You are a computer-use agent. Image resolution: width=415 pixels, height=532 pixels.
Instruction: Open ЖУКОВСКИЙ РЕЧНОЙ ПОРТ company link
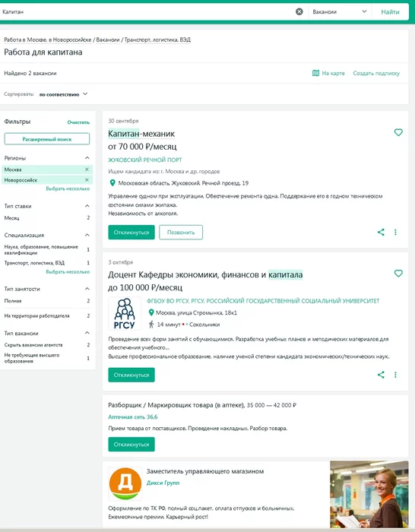145,160
